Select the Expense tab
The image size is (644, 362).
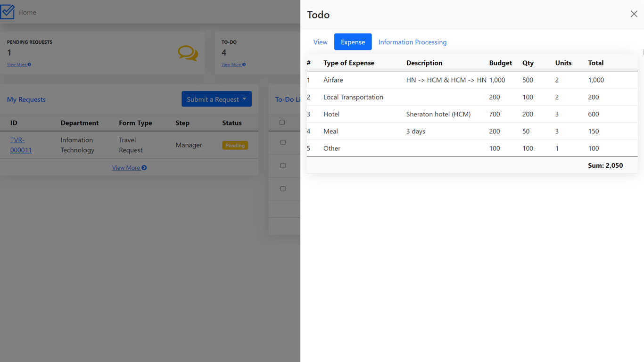click(x=353, y=42)
